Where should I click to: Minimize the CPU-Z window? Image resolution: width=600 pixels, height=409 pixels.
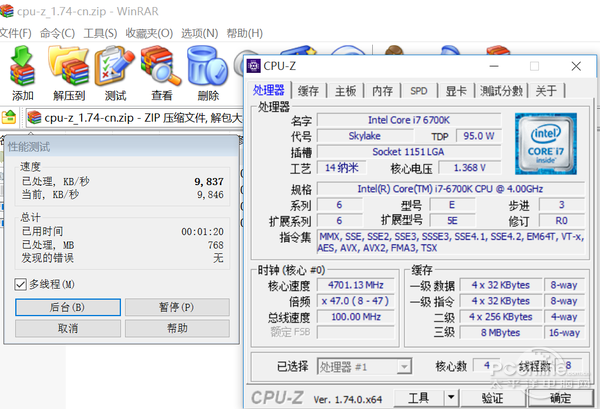coord(494,66)
